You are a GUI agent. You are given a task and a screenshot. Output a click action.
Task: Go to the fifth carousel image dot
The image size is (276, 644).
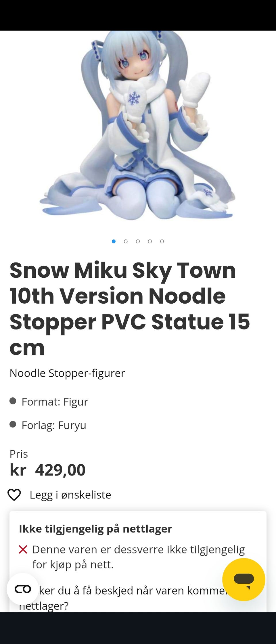(x=162, y=241)
